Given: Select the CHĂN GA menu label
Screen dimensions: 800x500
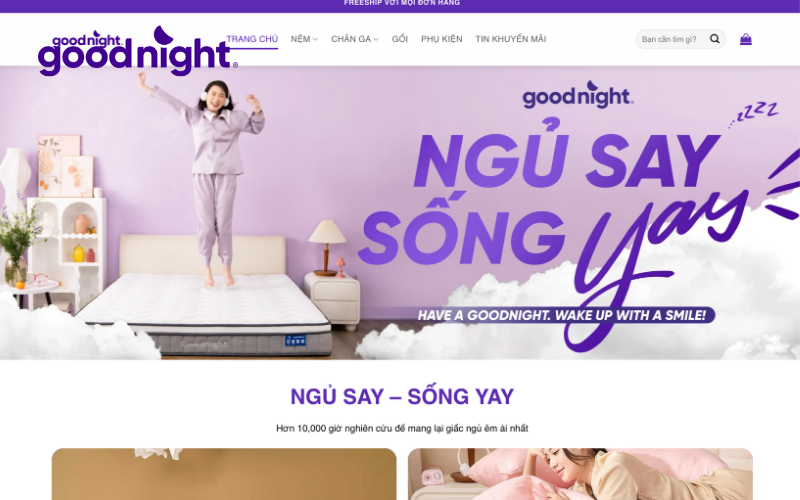Looking at the screenshot, I should click(351, 39).
